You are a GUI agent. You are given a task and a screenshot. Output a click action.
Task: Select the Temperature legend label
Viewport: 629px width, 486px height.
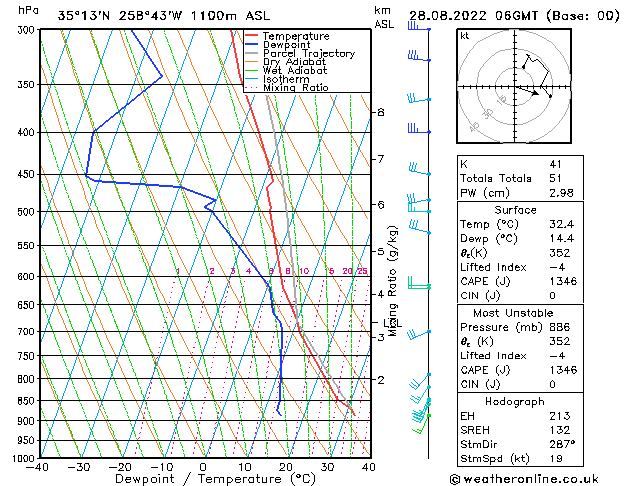[x=296, y=36]
